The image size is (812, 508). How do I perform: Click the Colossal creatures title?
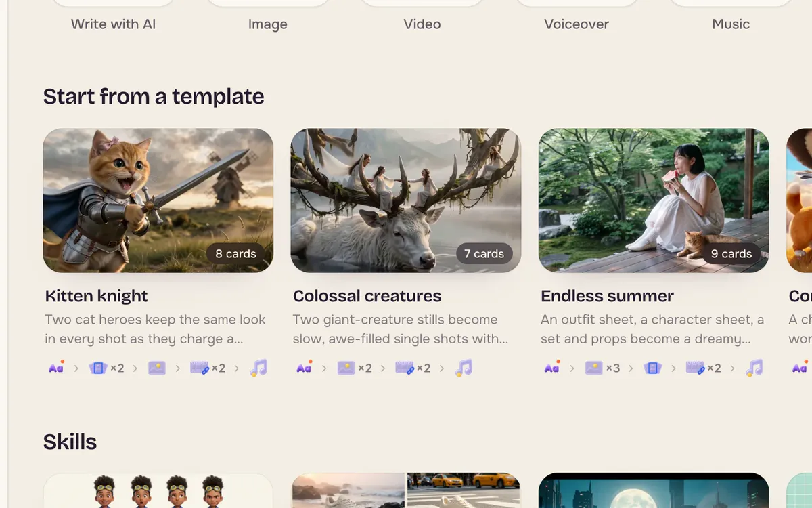pos(367,296)
